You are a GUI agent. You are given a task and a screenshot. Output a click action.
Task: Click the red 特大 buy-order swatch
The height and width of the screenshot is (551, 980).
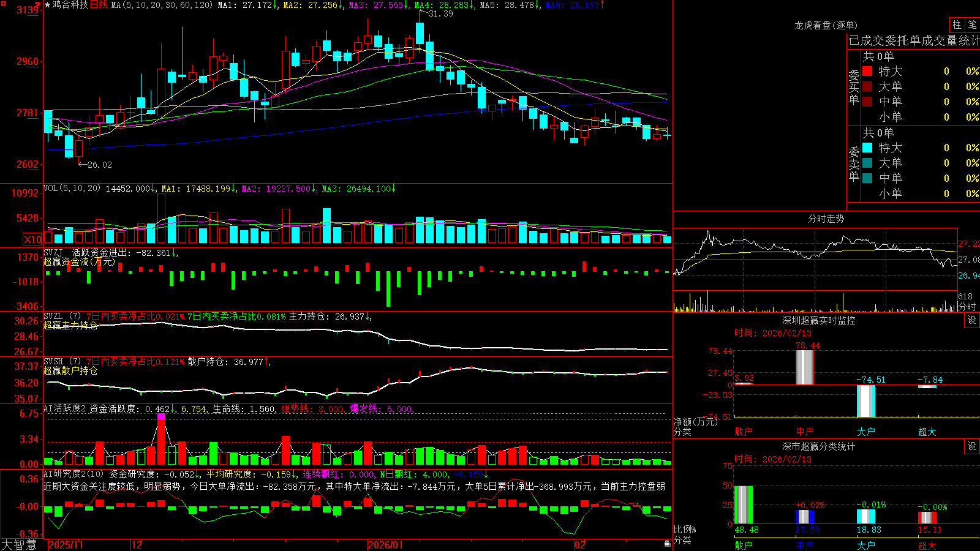coord(867,71)
